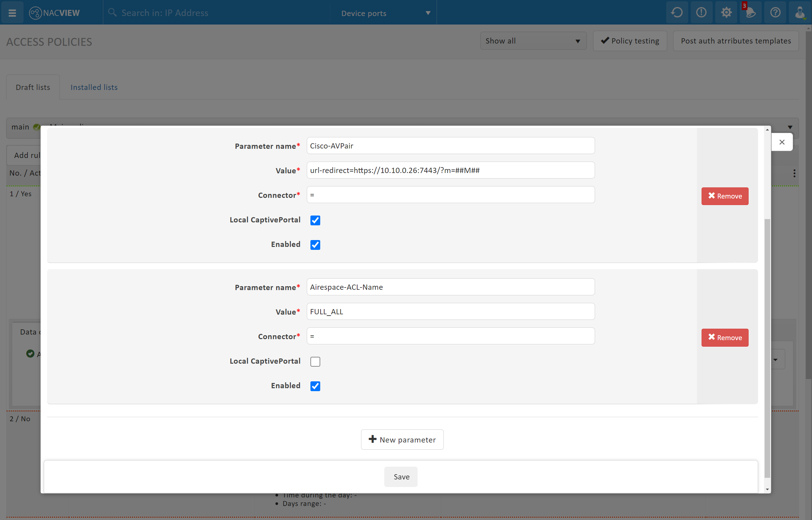
Task: Click the url-redirect value field
Action: (x=450, y=170)
